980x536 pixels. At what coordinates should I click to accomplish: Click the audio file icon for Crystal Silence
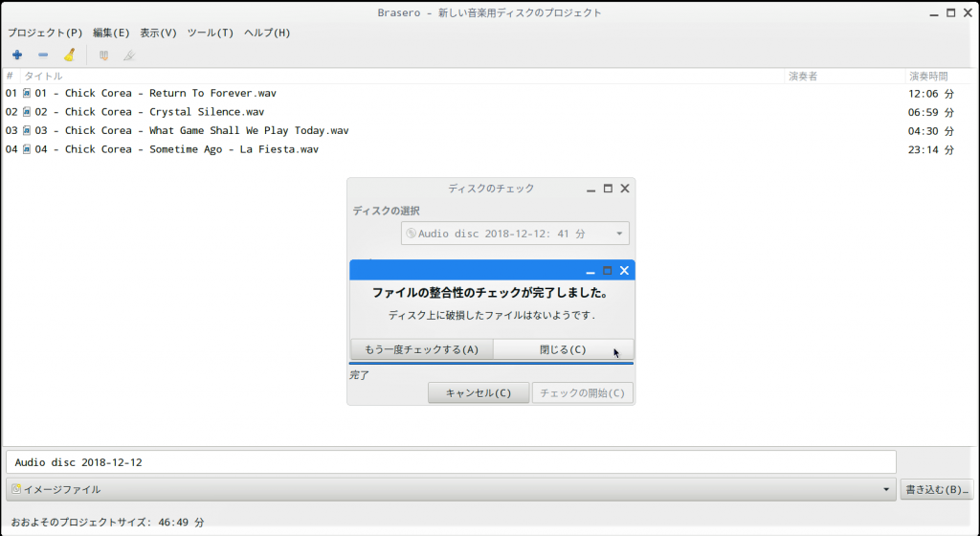click(27, 112)
